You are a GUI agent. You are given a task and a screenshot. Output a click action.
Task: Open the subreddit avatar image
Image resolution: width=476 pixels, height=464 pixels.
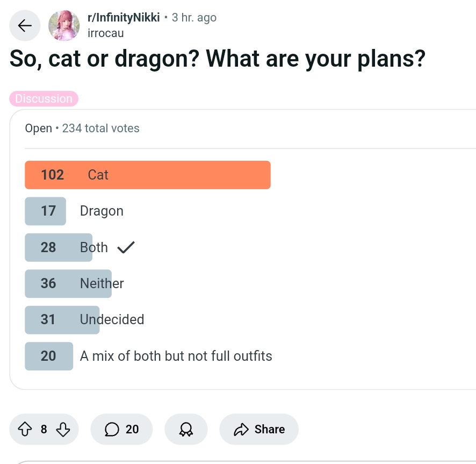pos(64,25)
